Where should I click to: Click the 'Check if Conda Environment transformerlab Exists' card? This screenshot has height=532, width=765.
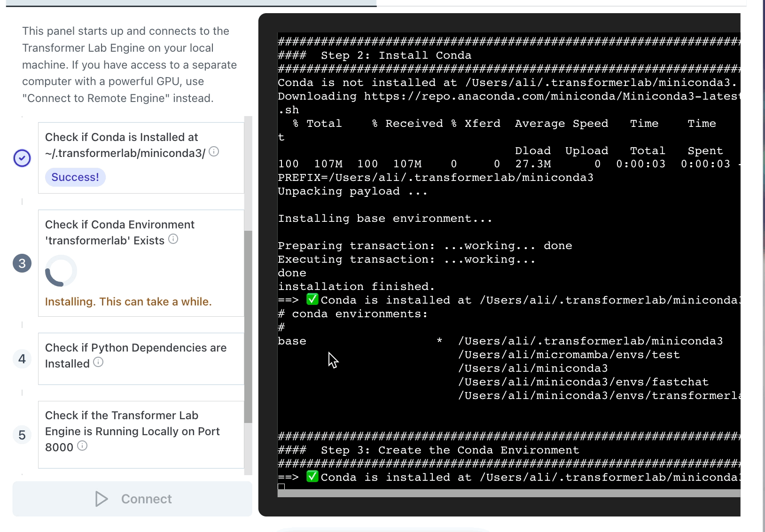141,263
